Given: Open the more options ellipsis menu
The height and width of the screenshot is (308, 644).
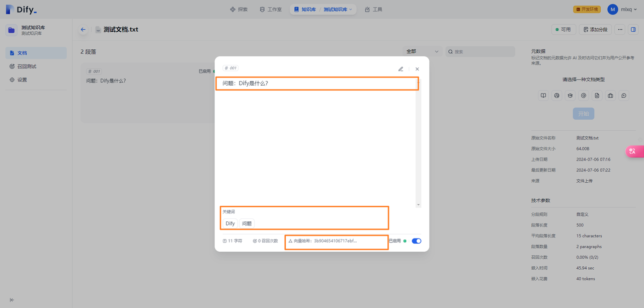Looking at the screenshot, I should [x=620, y=30].
